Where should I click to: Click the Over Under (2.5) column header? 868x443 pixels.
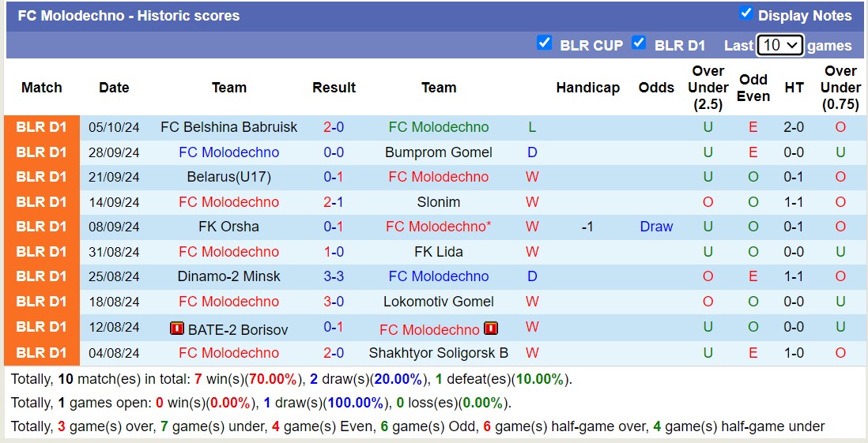tap(708, 88)
